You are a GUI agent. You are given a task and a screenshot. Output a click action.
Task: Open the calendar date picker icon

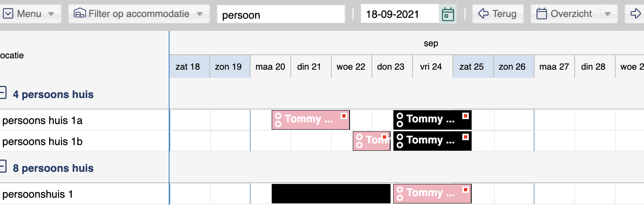pos(448,14)
